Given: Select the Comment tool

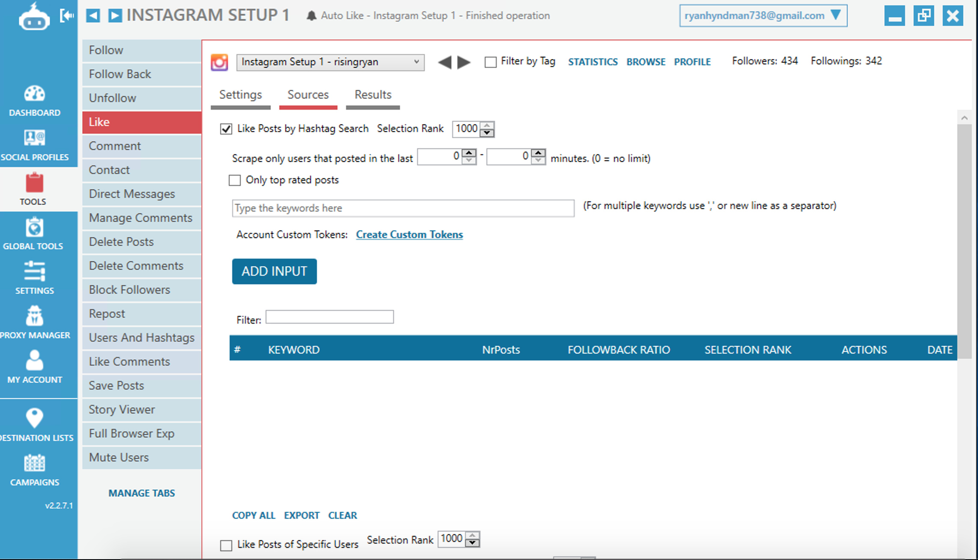Looking at the screenshot, I should (142, 146).
